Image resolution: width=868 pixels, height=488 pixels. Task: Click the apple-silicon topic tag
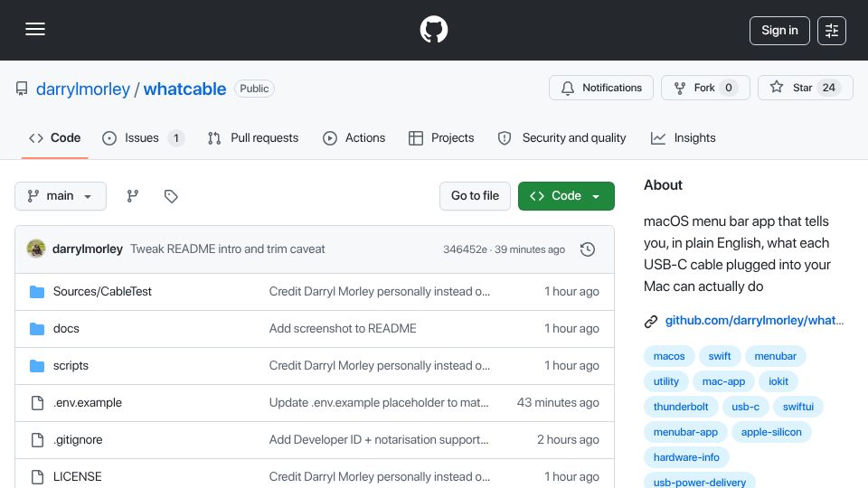[x=771, y=432]
